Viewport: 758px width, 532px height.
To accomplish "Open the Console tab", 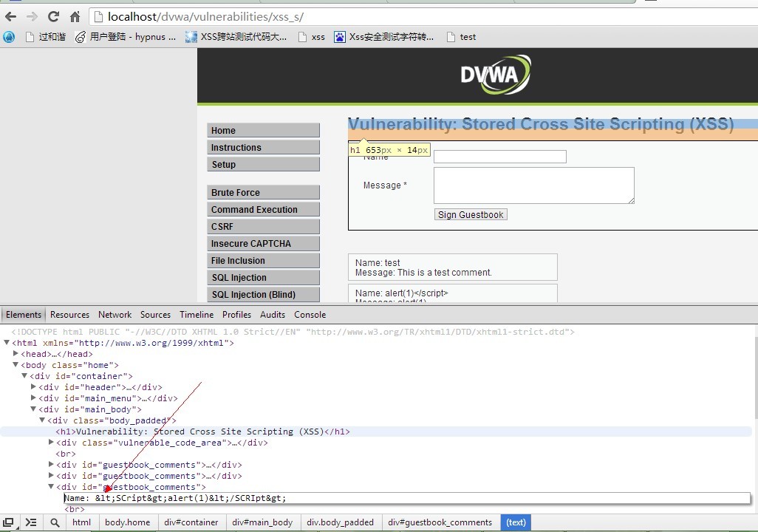I will point(310,314).
